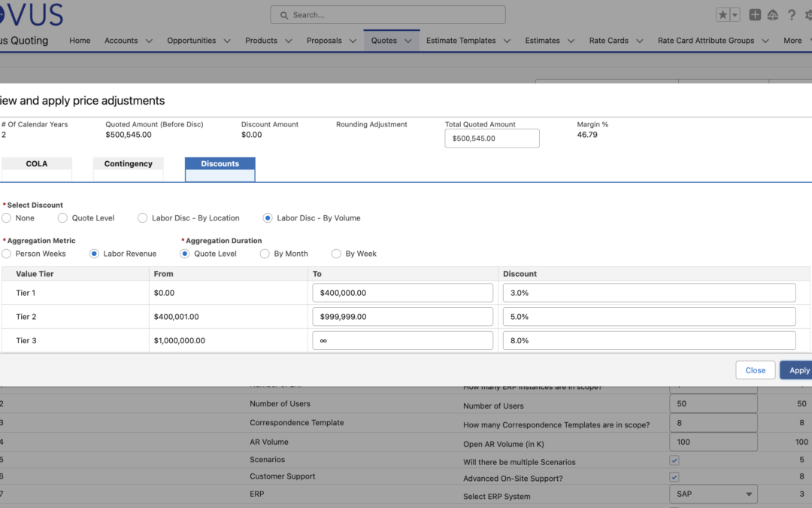Screen dimensions: 812x508
Task: Click the magnifier icon in the search bar
Action: [x=283, y=14]
